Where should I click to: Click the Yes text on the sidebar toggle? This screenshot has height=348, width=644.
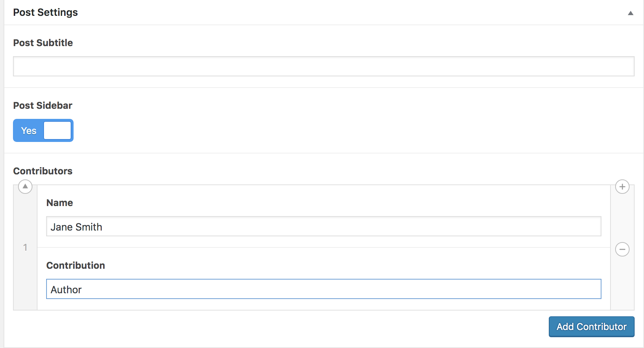point(29,131)
